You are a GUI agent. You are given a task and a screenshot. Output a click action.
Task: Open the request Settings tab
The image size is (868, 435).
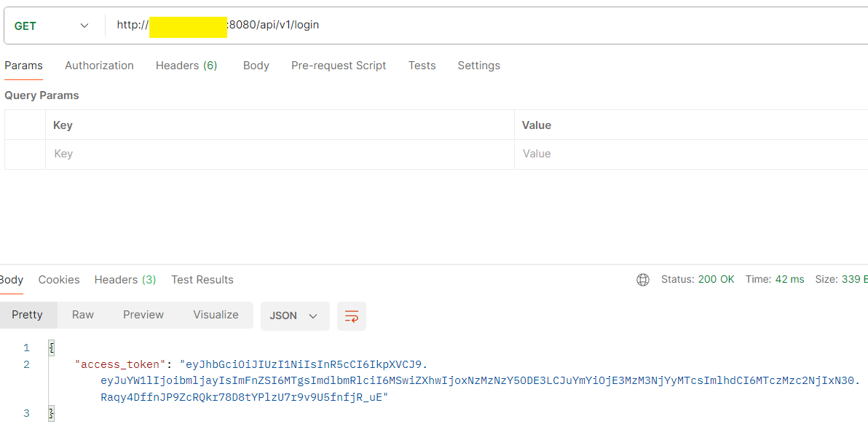coord(478,66)
